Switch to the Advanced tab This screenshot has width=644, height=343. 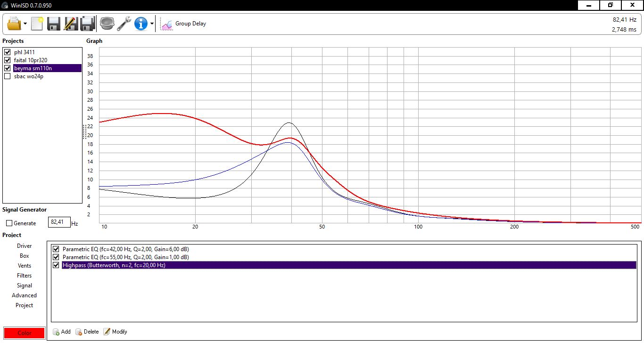point(25,295)
